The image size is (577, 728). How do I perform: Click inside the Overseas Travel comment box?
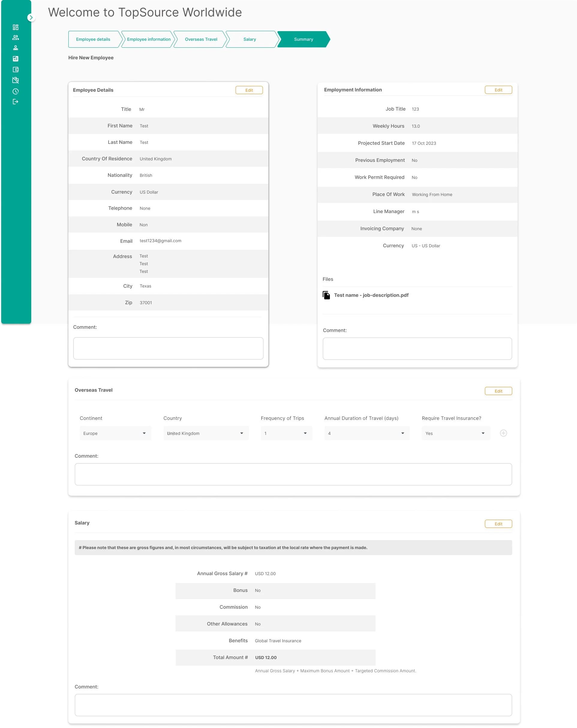pyautogui.click(x=294, y=474)
